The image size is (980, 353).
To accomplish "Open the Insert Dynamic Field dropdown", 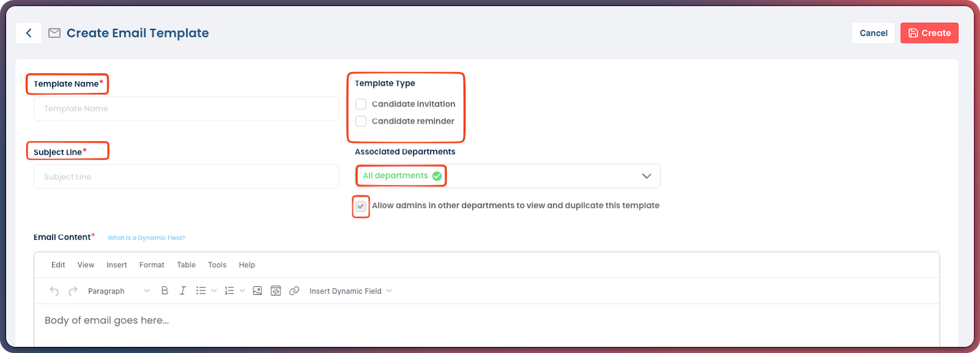I will (x=350, y=291).
